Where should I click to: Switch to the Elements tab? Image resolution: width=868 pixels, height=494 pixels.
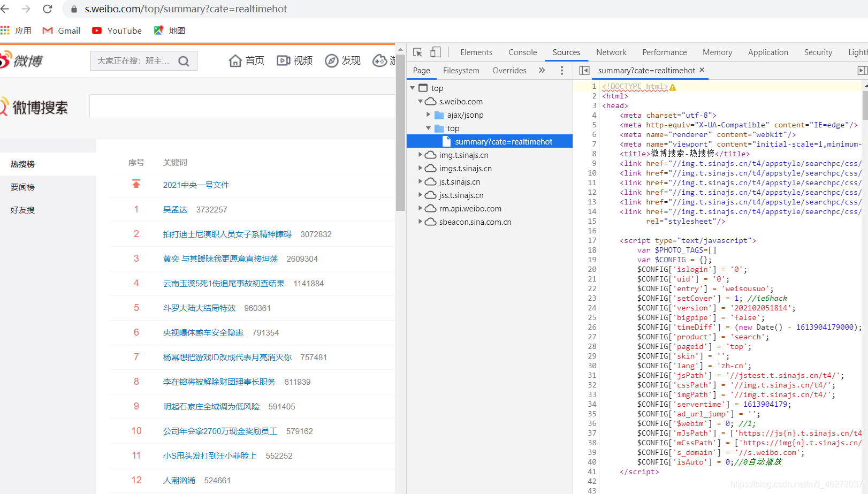(476, 52)
